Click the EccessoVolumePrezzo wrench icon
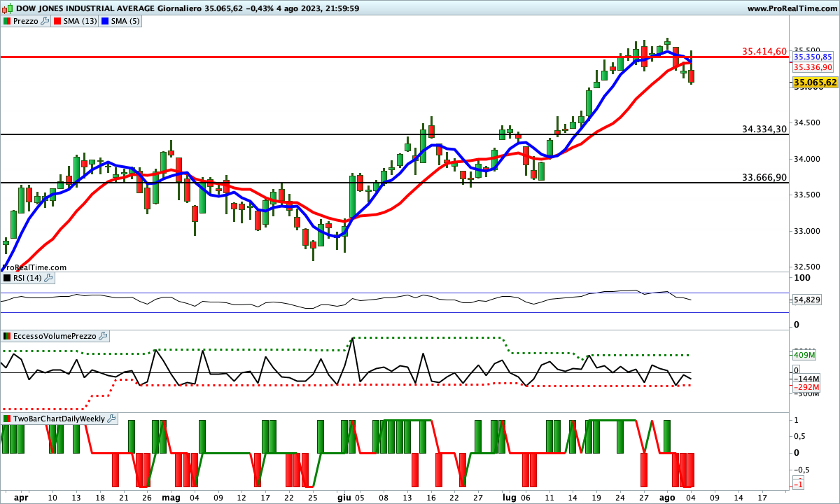The height and width of the screenshot is (504, 840). pyautogui.click(x=104, y=336)
